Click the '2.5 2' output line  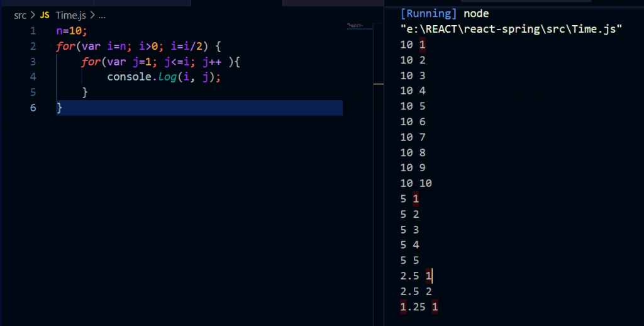(416, 291)
